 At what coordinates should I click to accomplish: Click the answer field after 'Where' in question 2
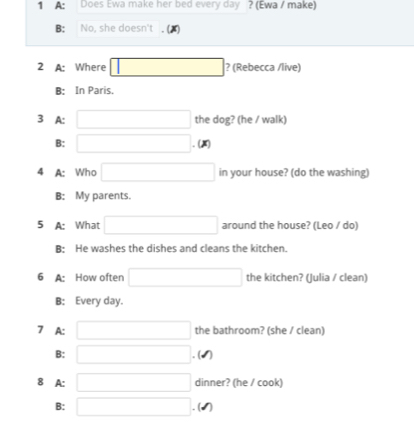tap(167, 67)
